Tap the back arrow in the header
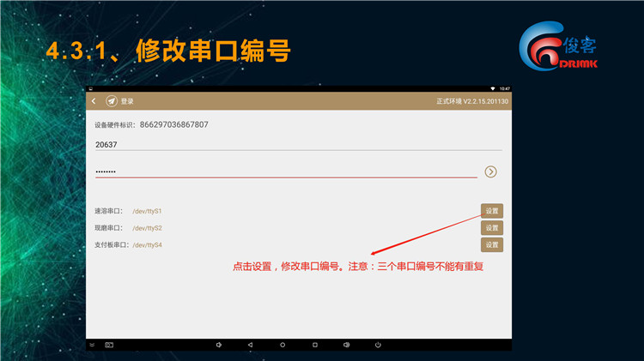 pos(94,101)
